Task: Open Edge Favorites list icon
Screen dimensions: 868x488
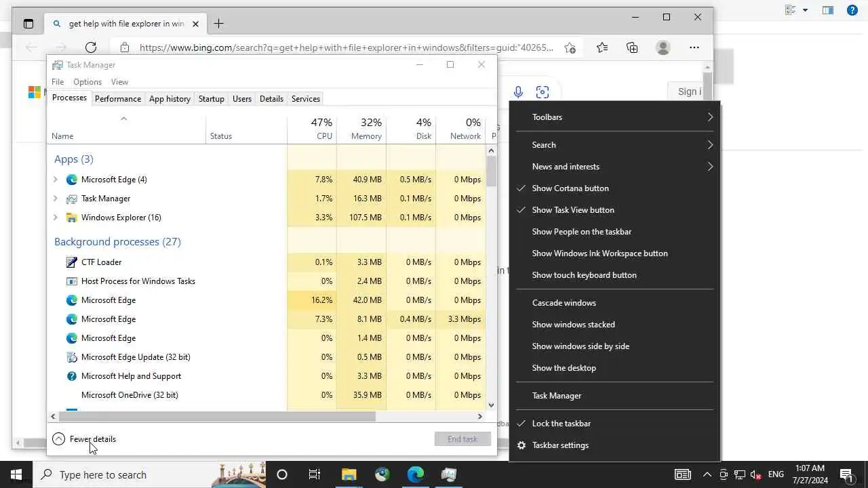Action: pyautogui.click(x=602, y=47)
